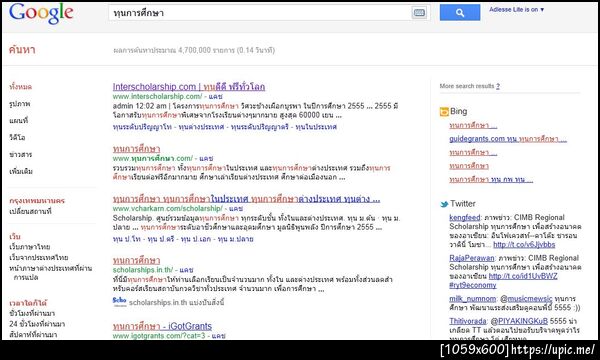This screenshot has width=600, height=360.
Task: Expand เพิ่มเติม more options in sidebar
Action: [x=21, y=171]
